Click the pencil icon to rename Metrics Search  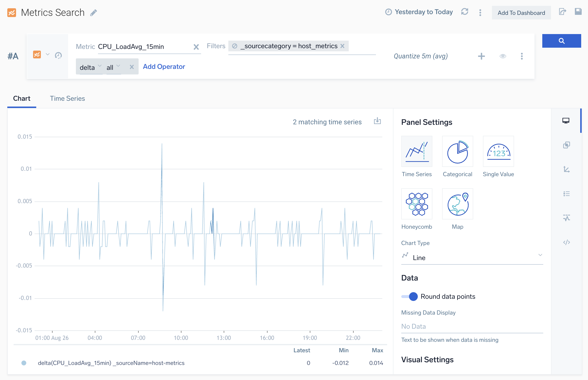tap(93, 13)
